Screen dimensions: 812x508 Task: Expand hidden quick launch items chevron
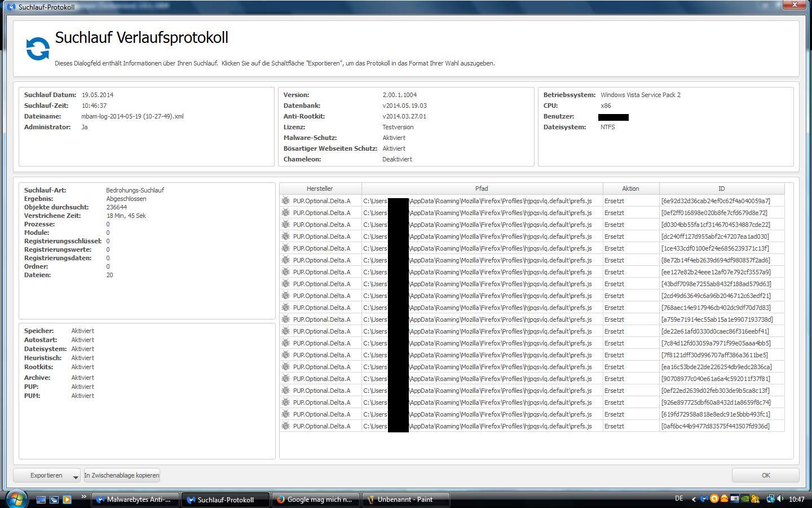point(83,497)
